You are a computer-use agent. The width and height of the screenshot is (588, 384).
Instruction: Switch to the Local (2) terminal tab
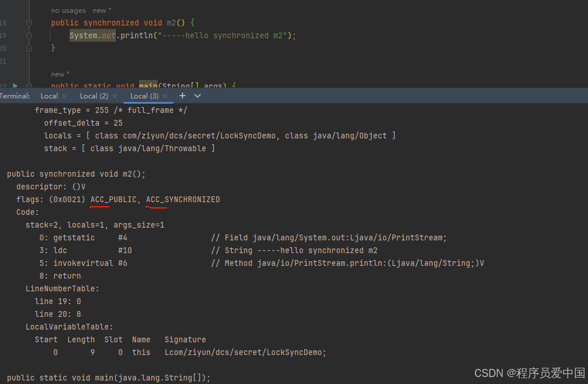click(94, 96)
